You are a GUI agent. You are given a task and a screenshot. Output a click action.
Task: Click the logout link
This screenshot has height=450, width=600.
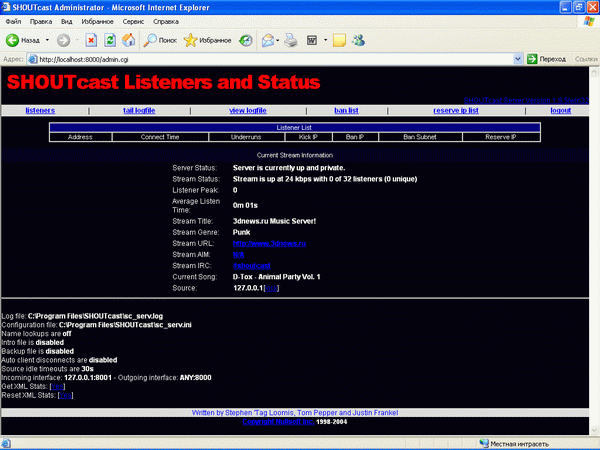pyautogui.click(x=561, y=110)
